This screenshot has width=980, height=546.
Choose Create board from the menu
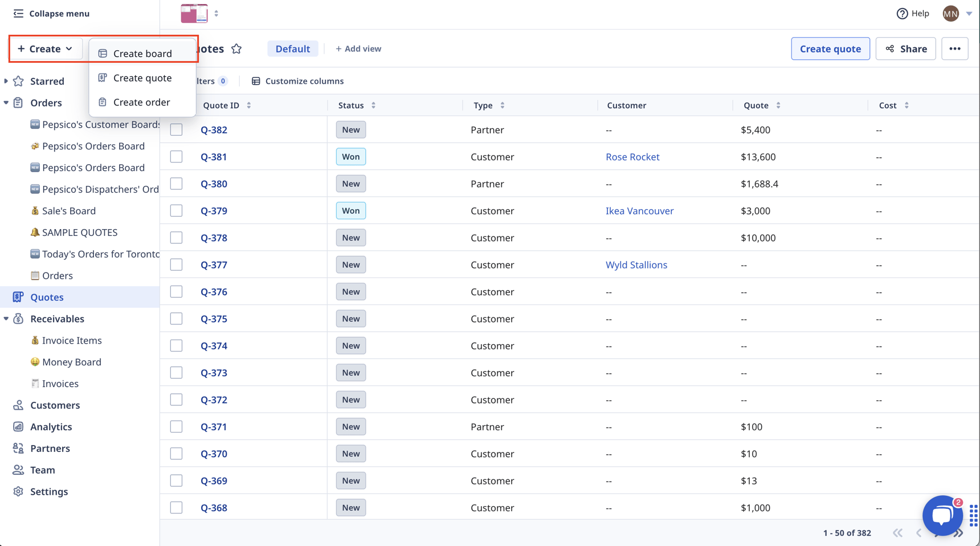point(142,53)
